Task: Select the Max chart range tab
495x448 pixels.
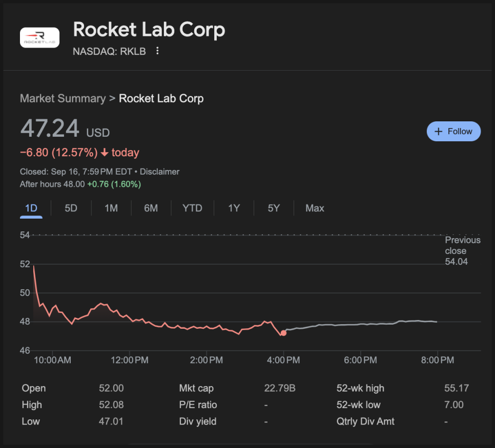Action: [x=315, y=208]
